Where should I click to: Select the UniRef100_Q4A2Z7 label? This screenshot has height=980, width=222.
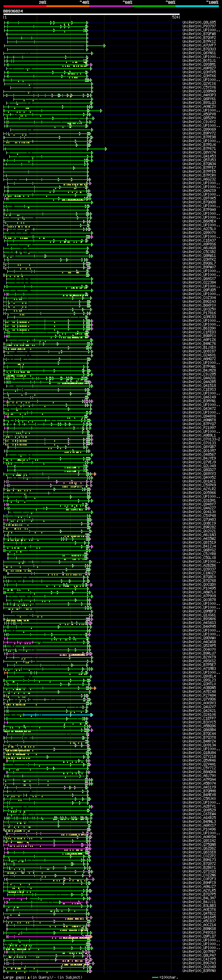[x=199, y=508]
